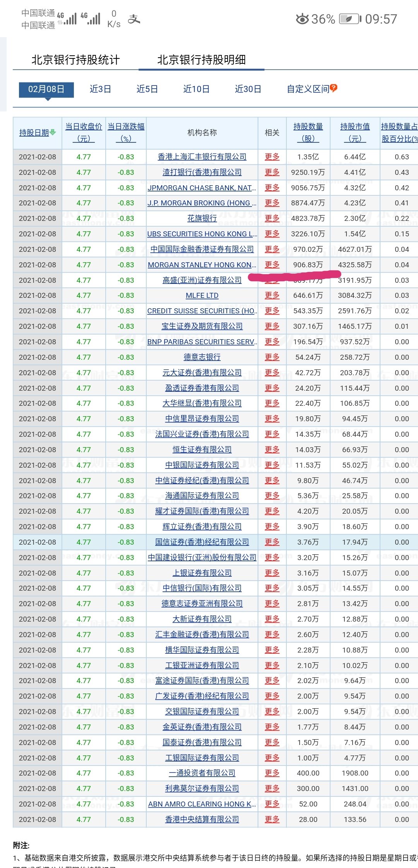
Task: Select the 机构名称 column header
Action: [x=202, y=133]
